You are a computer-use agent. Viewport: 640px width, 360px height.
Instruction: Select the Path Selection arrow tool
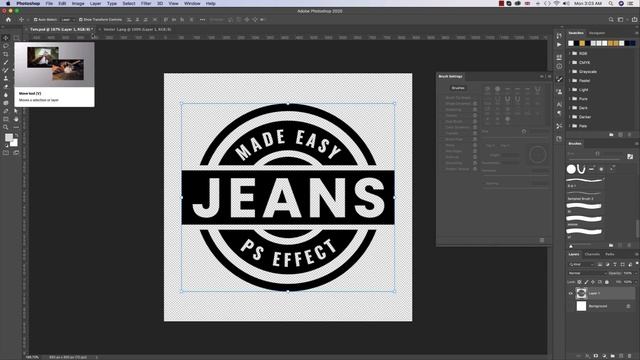pyautogui.click(x=16, y=111)
